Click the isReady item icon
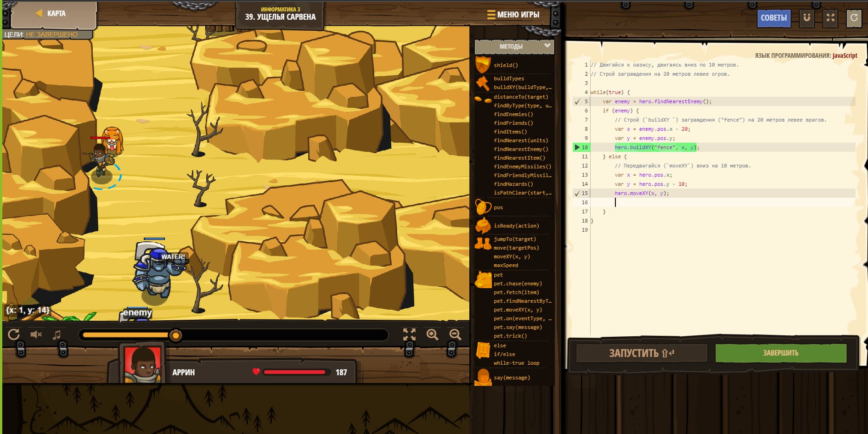This screenshot has width=868, height=434. coord(483,226)
